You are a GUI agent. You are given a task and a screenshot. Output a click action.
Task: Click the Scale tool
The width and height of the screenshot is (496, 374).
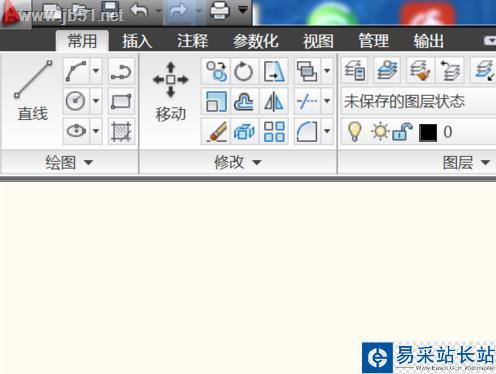point(216,101)
